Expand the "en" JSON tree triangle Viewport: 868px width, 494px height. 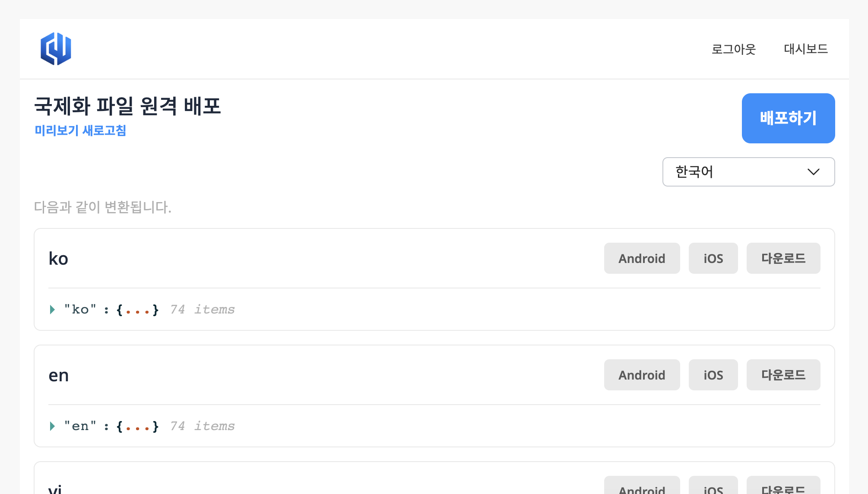click(52, 426)
